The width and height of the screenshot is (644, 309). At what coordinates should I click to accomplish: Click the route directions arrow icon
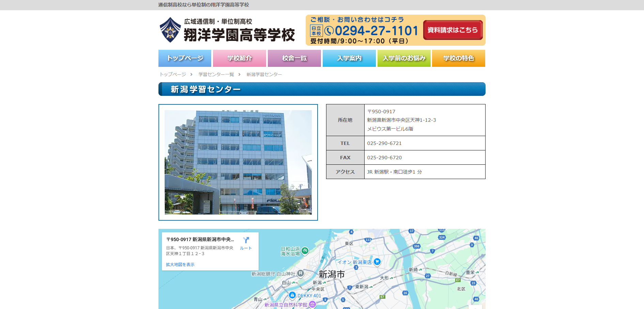(x=246, y=240)
